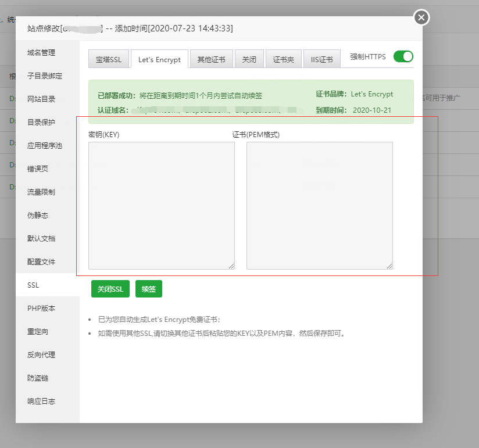Screen dimensions: 479x448
Task: Focus the 证书(PEM格式) text area
Action: pyautogui.click(x=320, y=206)
